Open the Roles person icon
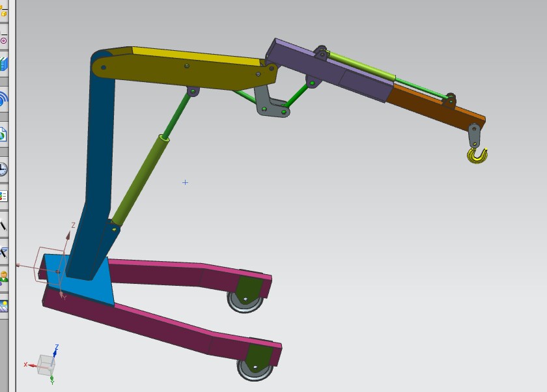Viewport: 547px width, 392px height. [3, 277]
